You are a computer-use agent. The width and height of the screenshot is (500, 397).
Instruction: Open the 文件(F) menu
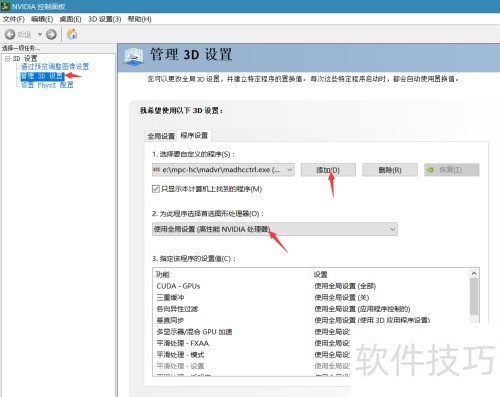14,19
